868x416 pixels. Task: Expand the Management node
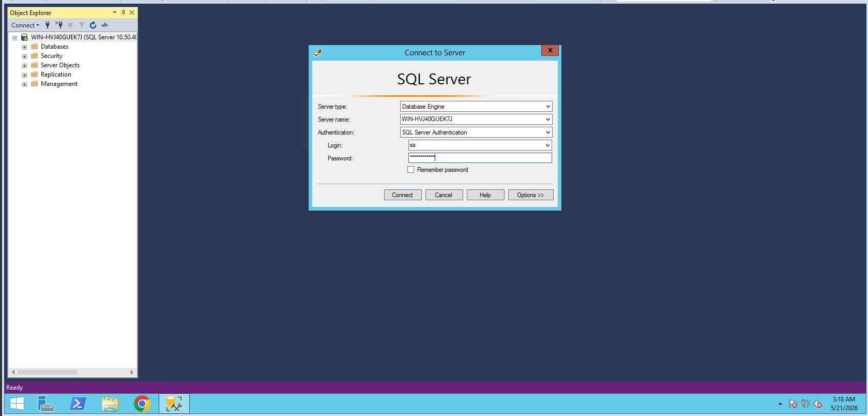pos(24,84)
